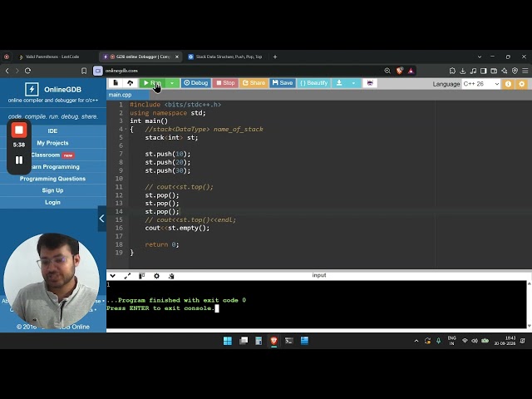Bookmark this page icon
This screenshot has height=399, width=532.
coord(84,71)
